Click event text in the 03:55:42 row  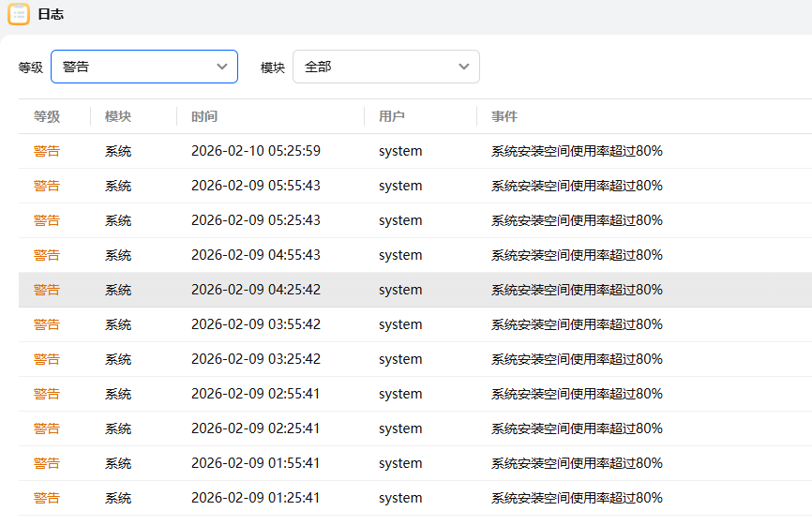(577, 324)
